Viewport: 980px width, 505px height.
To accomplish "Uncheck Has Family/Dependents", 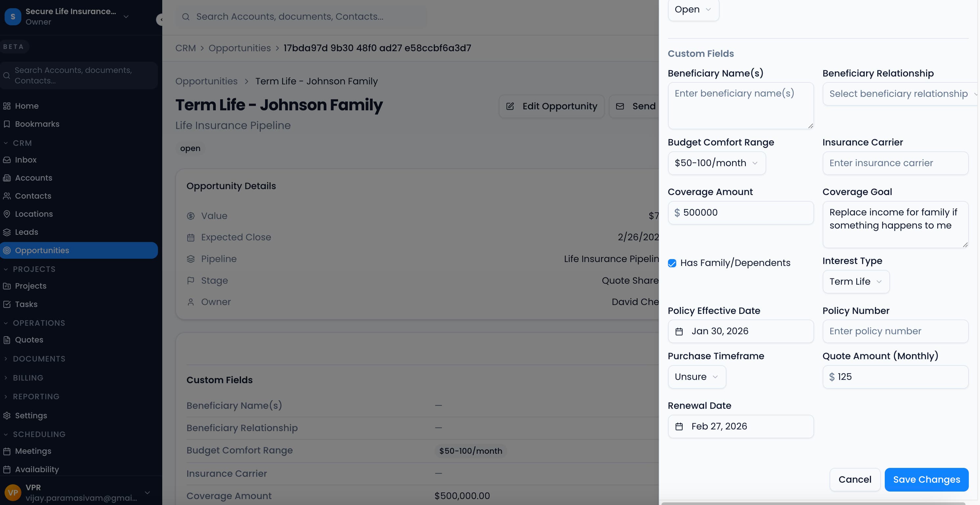I will coord(672,263).
